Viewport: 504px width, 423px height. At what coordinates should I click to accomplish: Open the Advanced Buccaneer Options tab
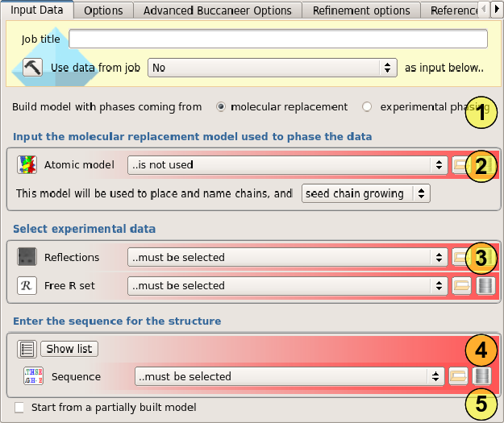coord(218,10)
